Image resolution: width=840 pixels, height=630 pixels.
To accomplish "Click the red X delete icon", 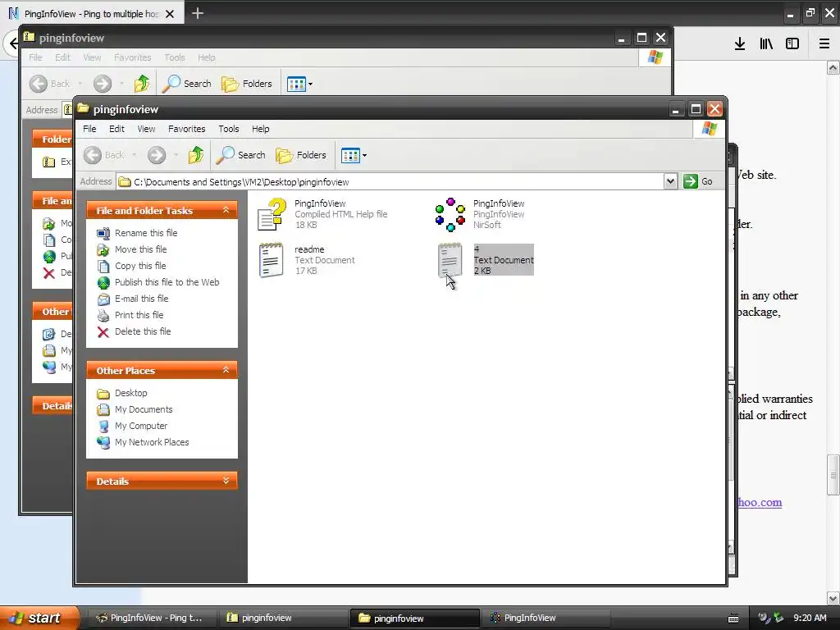I will (103, 332).
